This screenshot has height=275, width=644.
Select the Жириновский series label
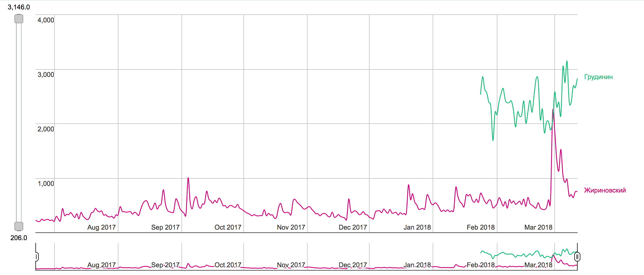[x=605, y=190]
